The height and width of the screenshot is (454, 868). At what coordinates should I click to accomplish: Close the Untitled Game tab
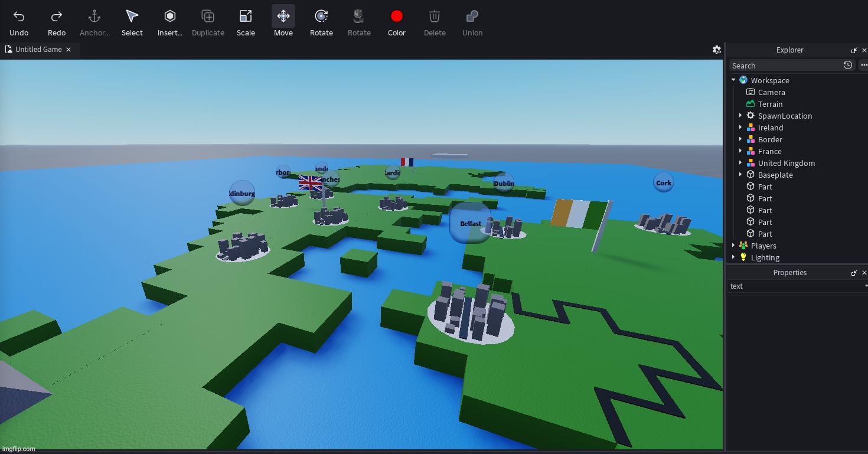(68, 50)
